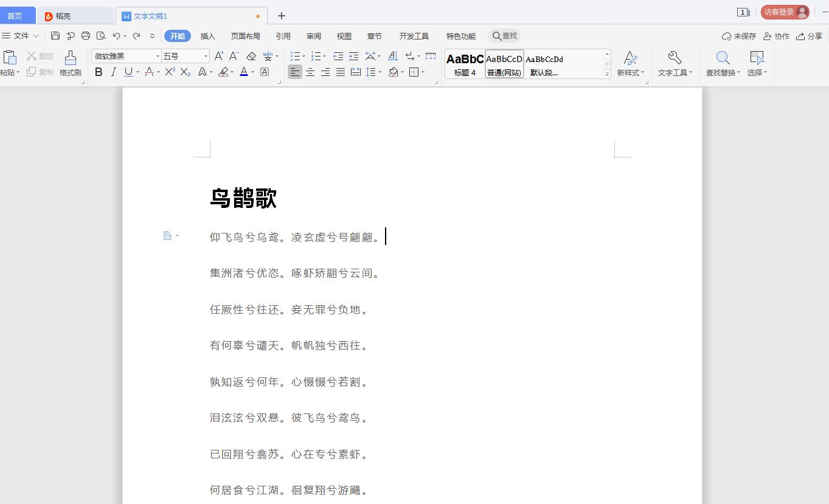The image size is (829, 504).
Task: Toggle italic formatting
Action: [113, 72]
